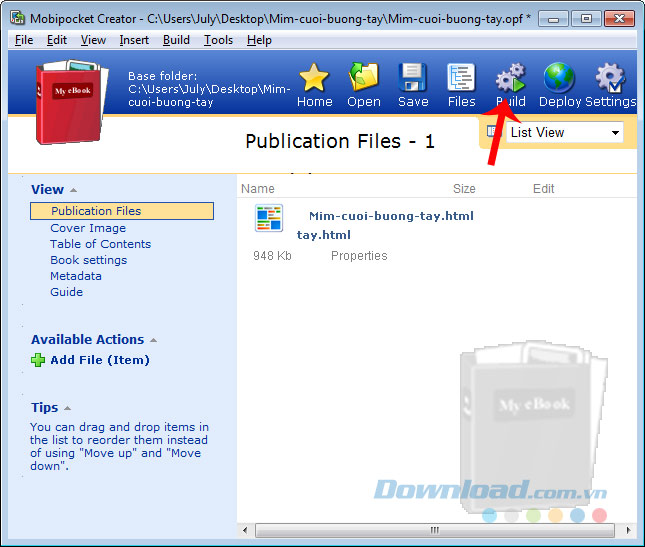Open the Insert menu

point(134,40)
